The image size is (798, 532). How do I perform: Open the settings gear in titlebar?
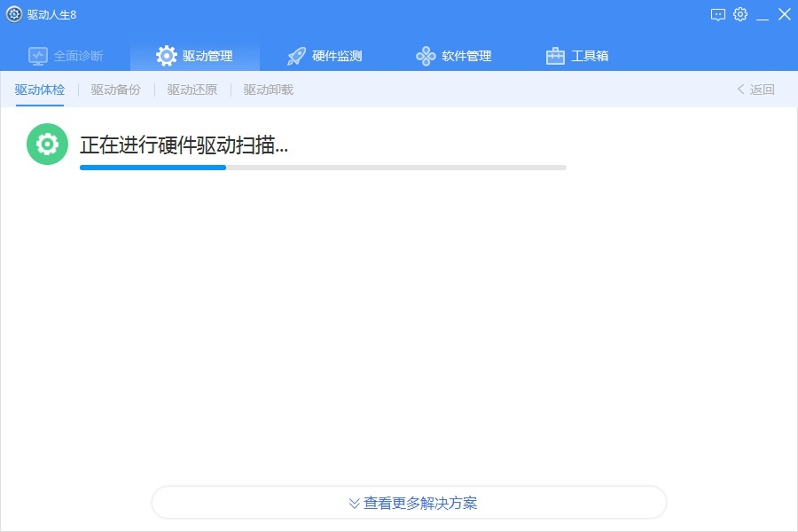740,14
